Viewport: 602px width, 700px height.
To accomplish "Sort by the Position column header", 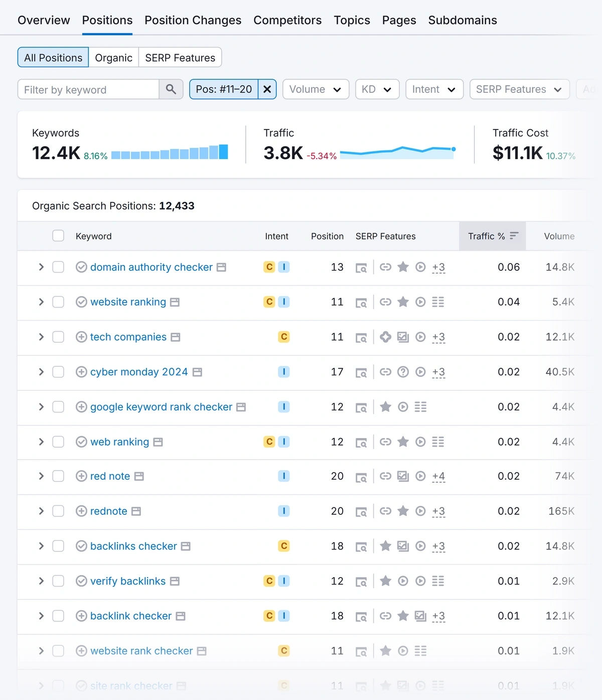I will click(x=327, y=236).
